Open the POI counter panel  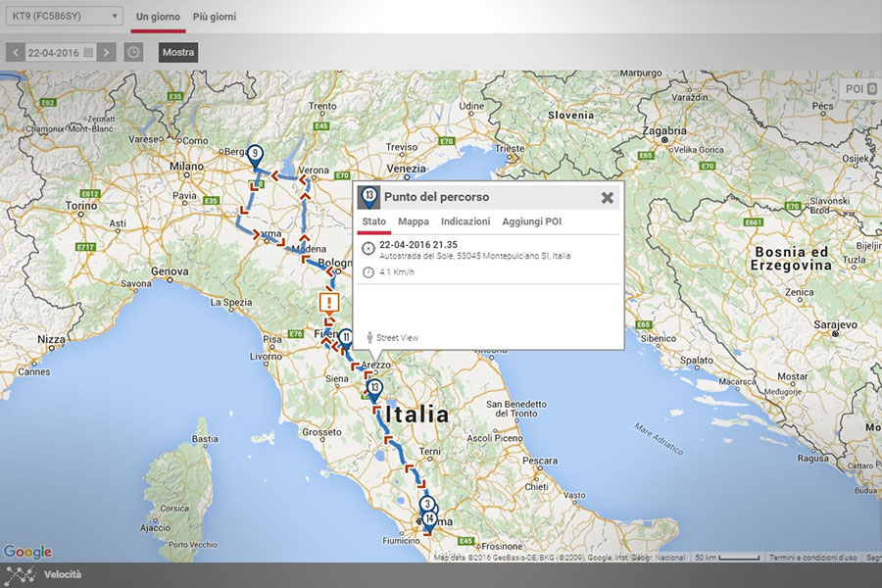860,89
